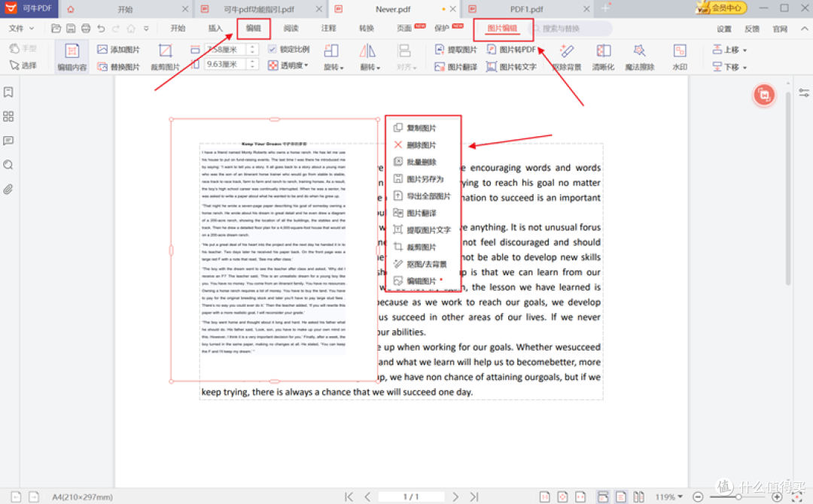813x504 pixels.
Task: Open the PDF1.pdf document tab
Action: [528, 9]
